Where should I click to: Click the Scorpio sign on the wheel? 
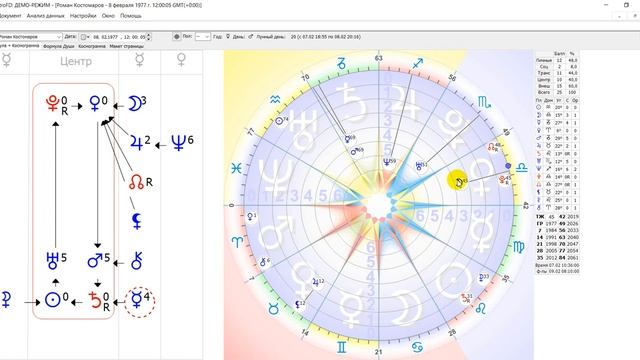tap(484, 102)
